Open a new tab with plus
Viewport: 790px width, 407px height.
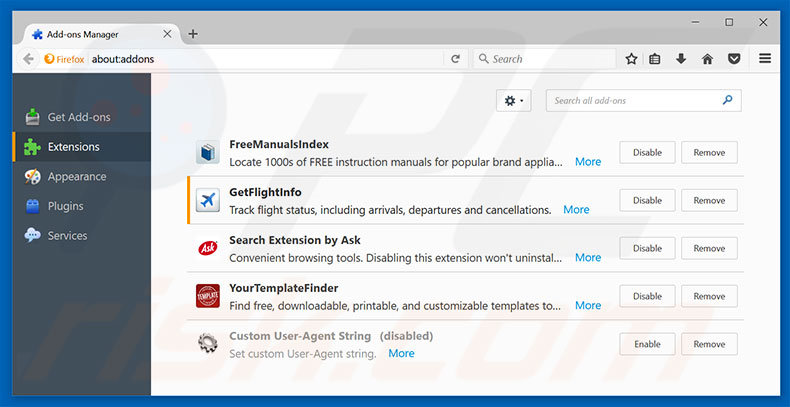pos(192,34)
